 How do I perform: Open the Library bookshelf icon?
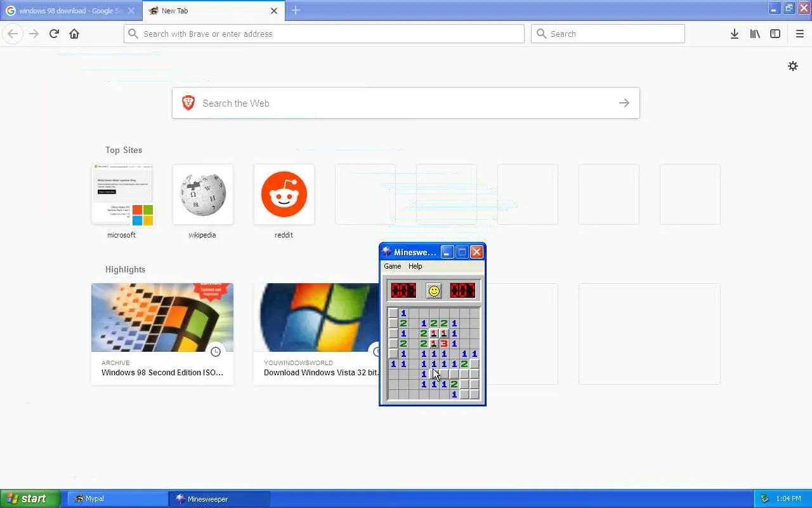(755, 34)
